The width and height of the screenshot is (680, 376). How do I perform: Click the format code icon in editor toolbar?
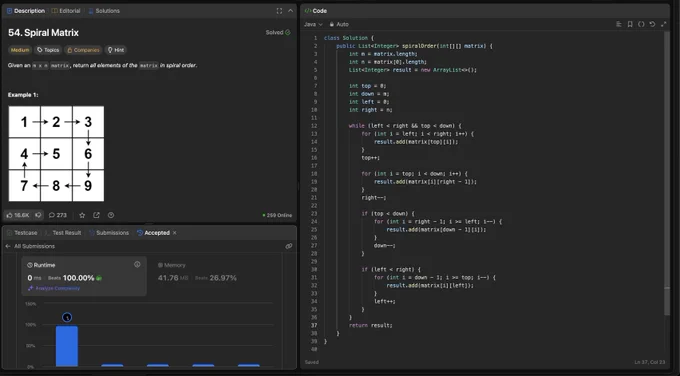(x=619, y=24)
